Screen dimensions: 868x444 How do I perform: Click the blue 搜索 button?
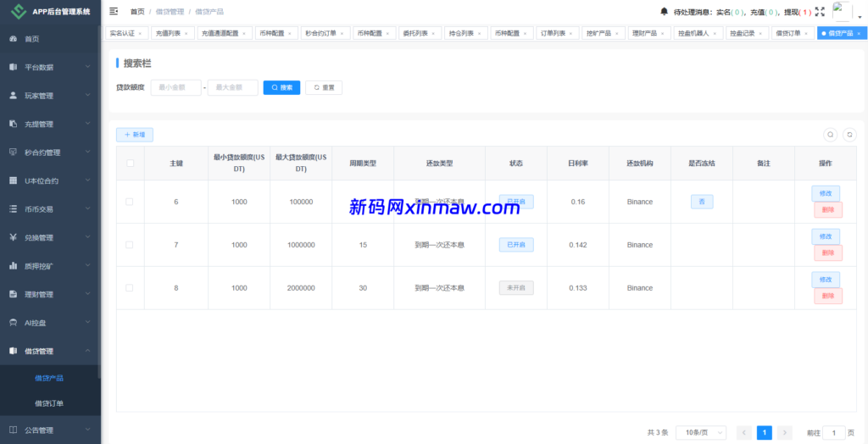(x=281, y=87)
